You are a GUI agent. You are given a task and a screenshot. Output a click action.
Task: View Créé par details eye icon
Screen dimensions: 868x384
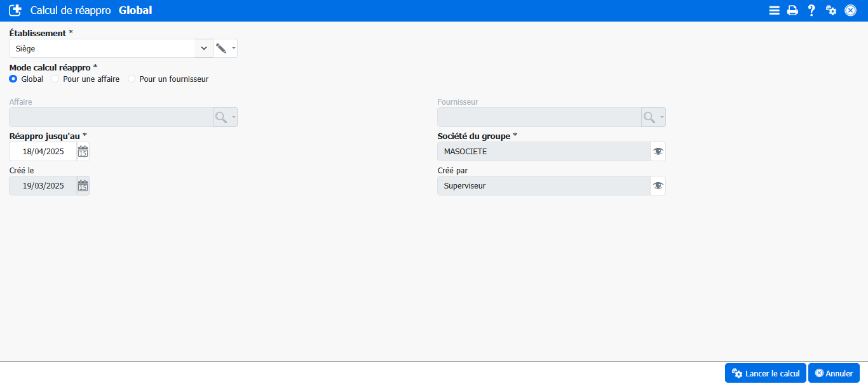tap(658, 185)
